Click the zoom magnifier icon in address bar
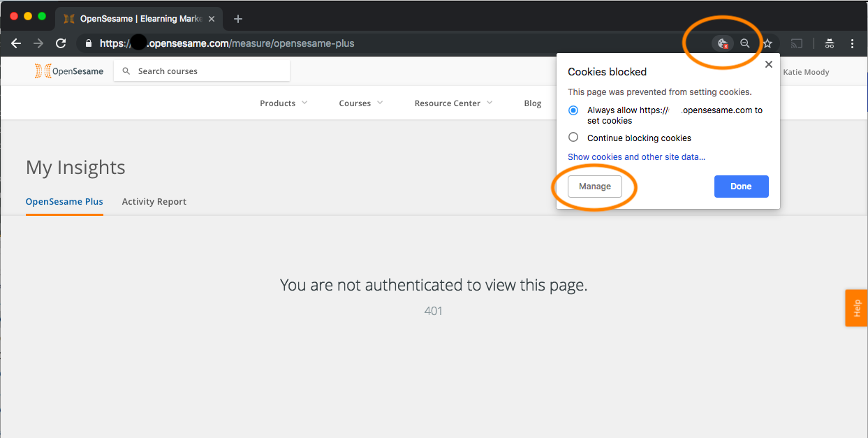 coord(745,43)
